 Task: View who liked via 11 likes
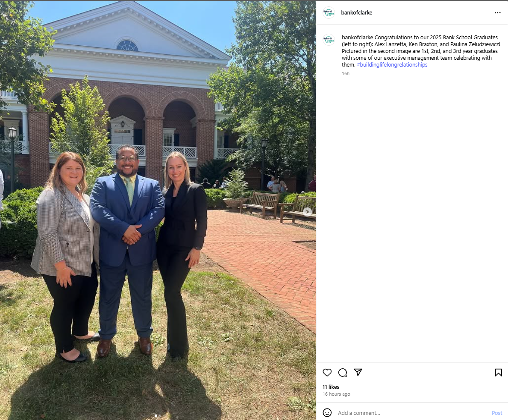(x=331, y=387)
